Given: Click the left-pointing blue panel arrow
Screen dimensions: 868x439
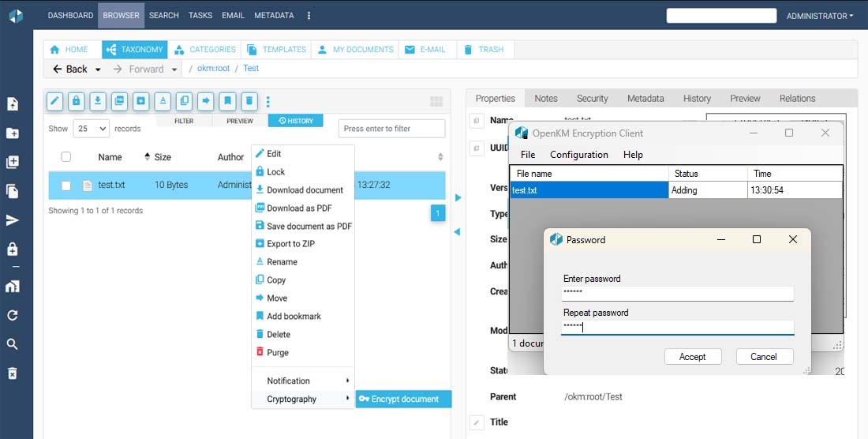Looking at the screenshot, I should tap(457, 232).
